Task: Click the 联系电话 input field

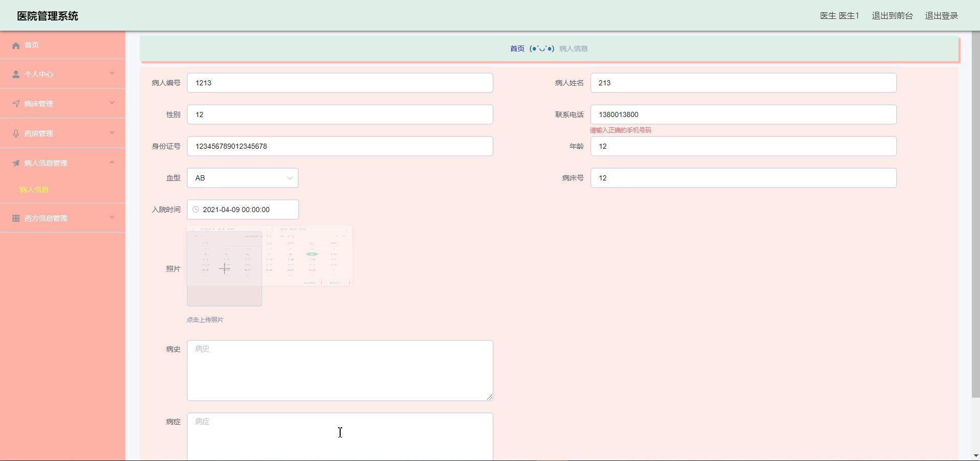Action: pyautogui.click(x=743, y=114)
